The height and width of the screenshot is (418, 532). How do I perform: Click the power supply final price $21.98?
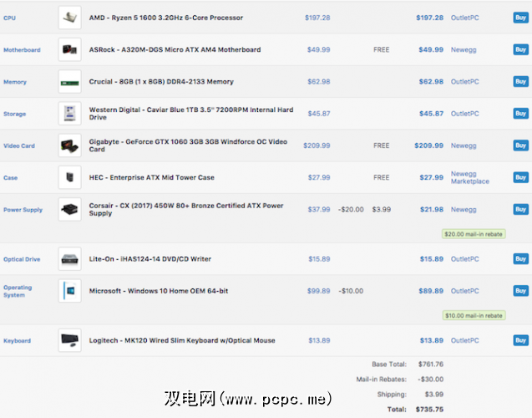pyautogui.click(x=432, y=209)
